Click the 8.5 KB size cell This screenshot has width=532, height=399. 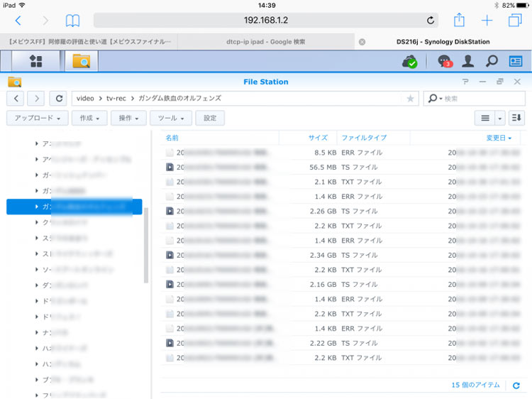click(325, 153)
